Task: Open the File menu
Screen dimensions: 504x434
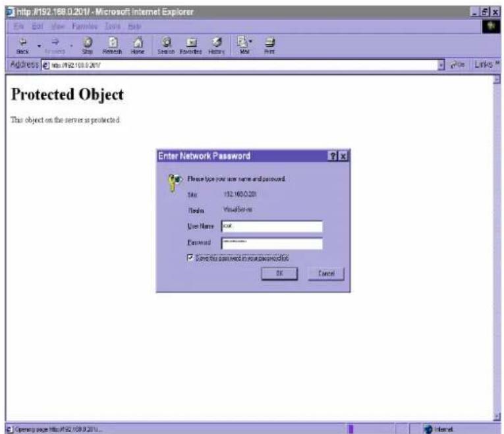Action: click(18, 26)
